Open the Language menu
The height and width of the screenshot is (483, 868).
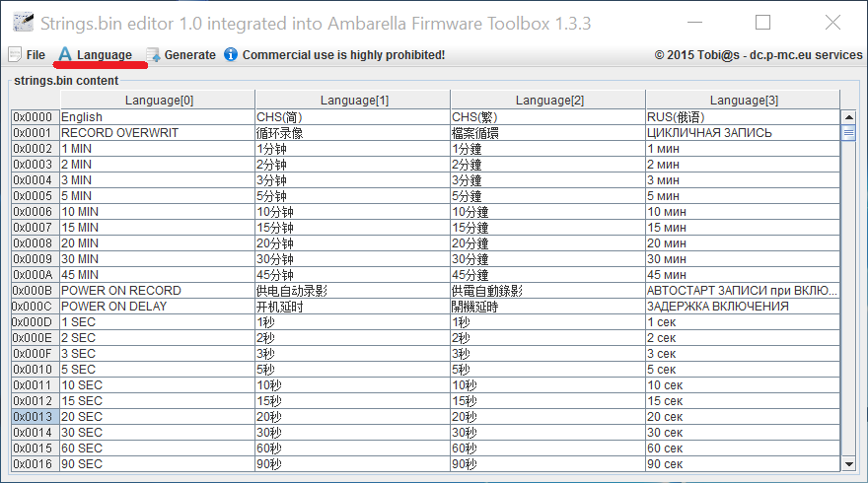pos(104,55)
